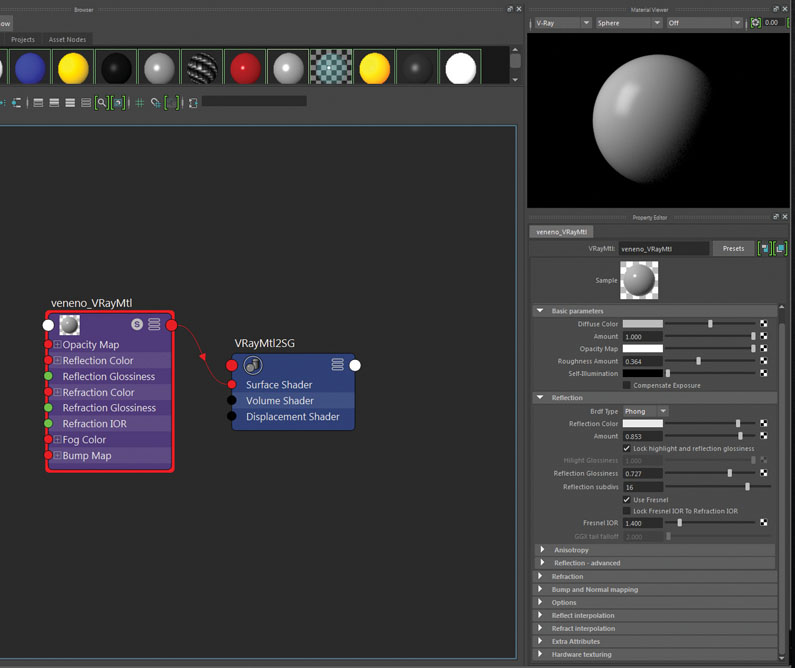Toggle the grid display icon

tap(140, 103)
